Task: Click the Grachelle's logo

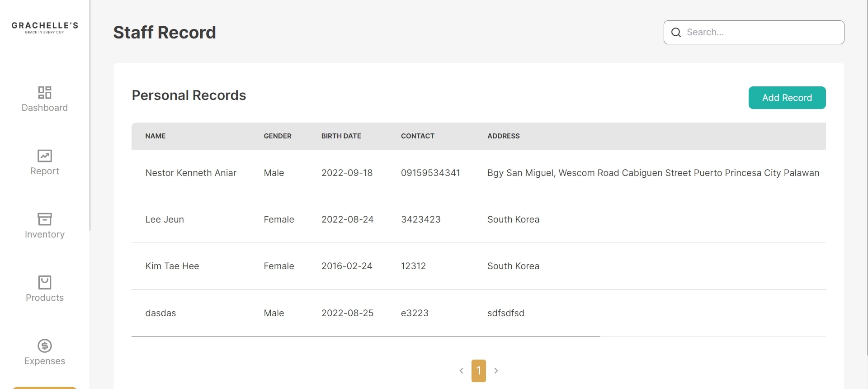Action: (45, 27)
